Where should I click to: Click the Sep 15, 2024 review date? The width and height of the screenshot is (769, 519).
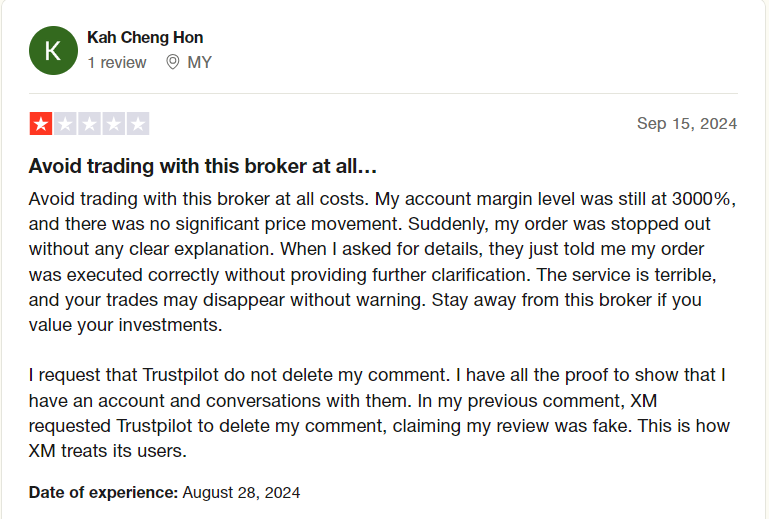point(687,123)
